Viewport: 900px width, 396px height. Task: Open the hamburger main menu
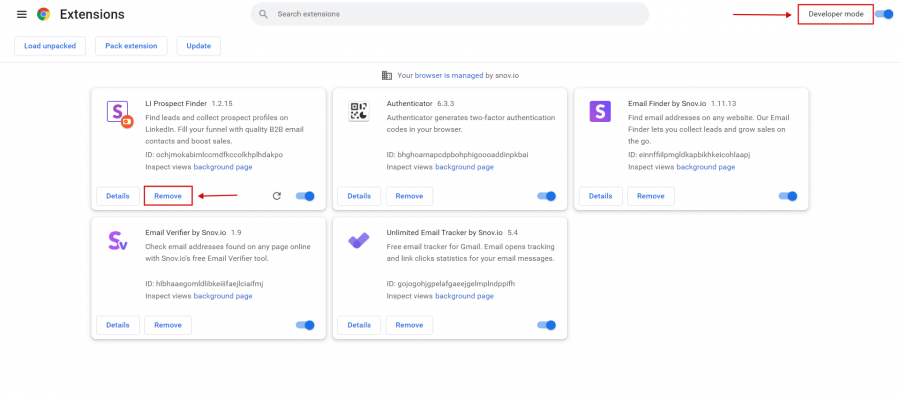click(22, 14)
